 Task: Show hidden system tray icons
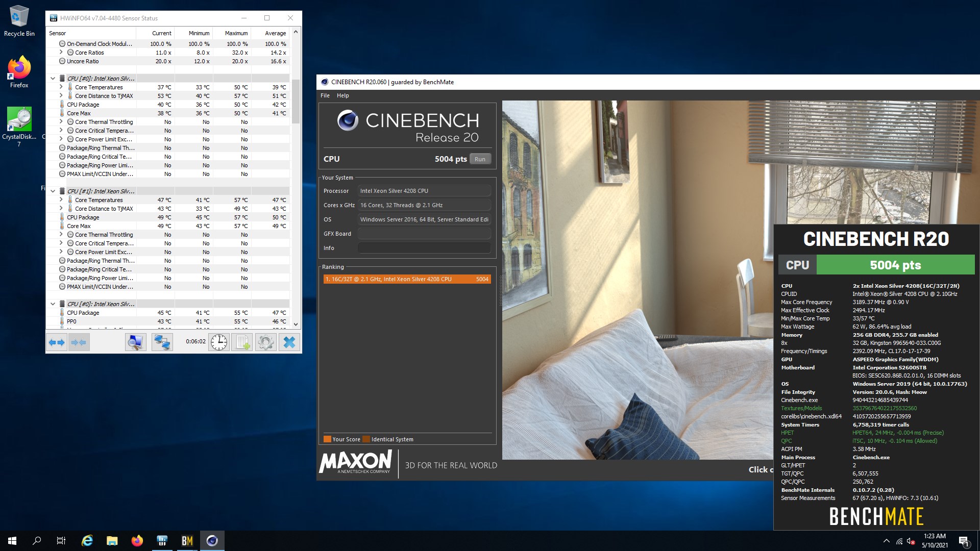click(887, 541)
